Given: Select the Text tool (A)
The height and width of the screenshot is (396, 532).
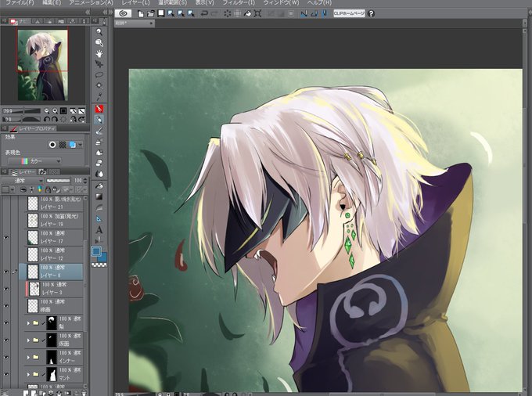Looking at the screenshot, I should (x=99, y=230).
